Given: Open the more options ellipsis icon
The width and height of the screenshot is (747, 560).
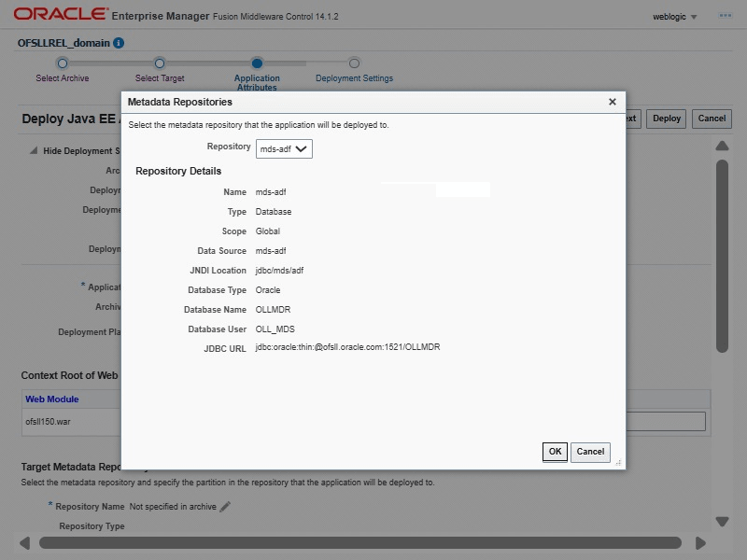Looking at the screenshot, I should [x=726, y=16].
